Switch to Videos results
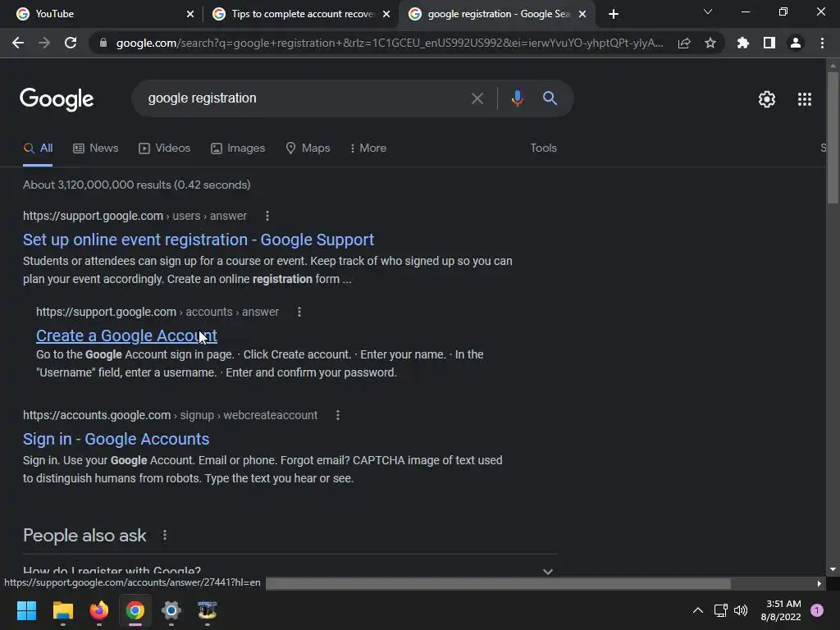Screen dimensions: 840x630 pos(164,148)
